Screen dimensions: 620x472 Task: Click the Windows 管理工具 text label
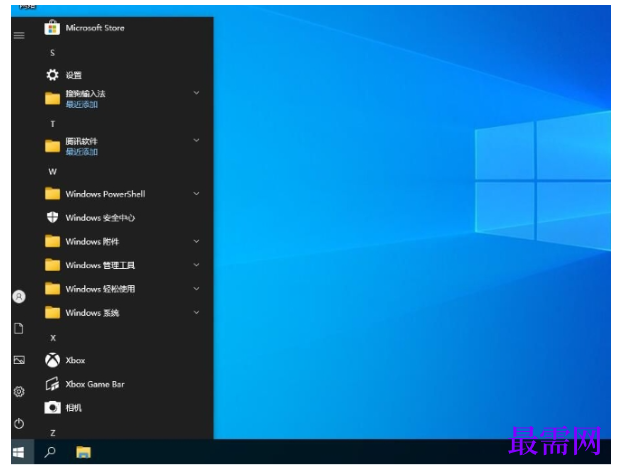tap(100, 265)
